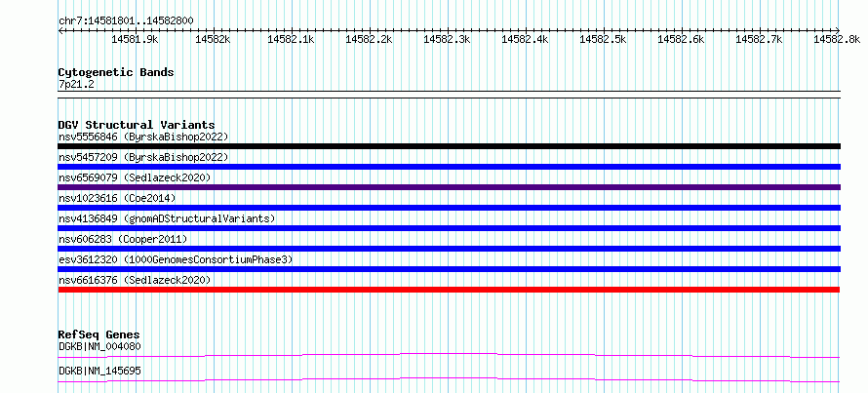
Task: Open the DGKB|NM_145695 gene label
Action: tap(99, 371)
